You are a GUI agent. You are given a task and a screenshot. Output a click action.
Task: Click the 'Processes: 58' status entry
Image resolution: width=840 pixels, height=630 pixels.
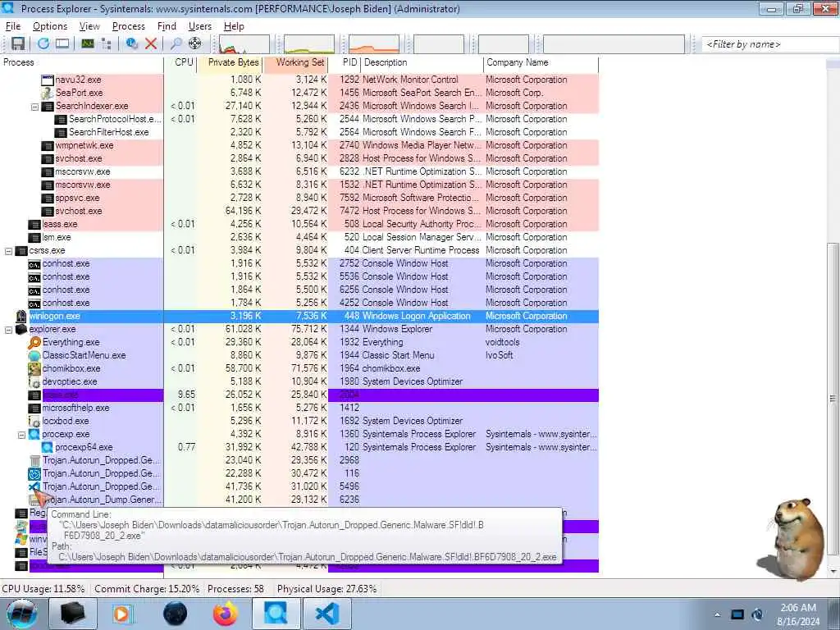point(235,589)
